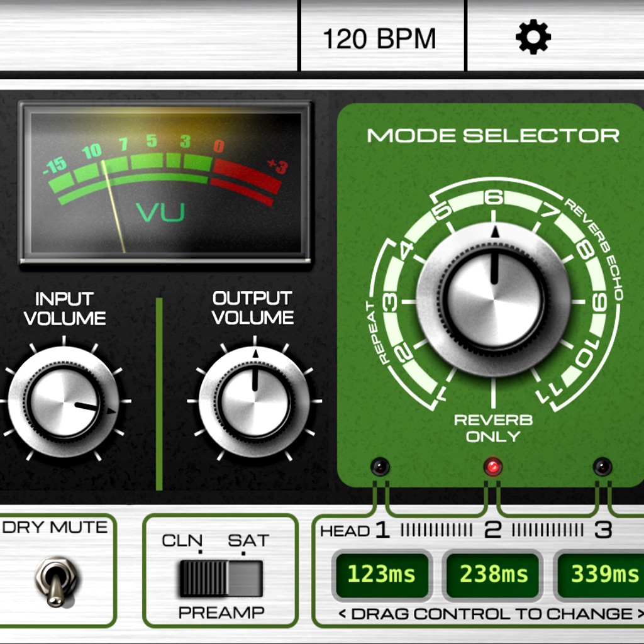
Task: Click the head 1 LED indicator
Action: point(380,467)
